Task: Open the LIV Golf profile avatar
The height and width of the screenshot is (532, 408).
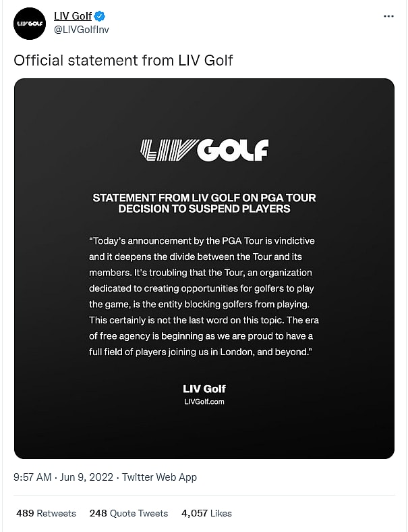Action: click(29, 23)
